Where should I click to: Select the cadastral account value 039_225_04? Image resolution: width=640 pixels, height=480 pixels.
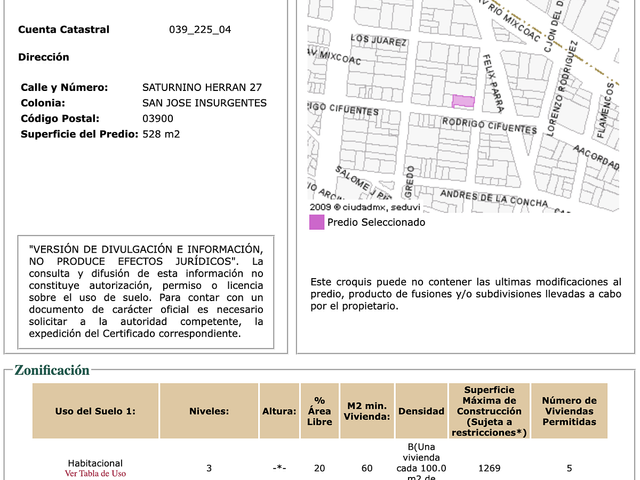click(x=200, y=29)
